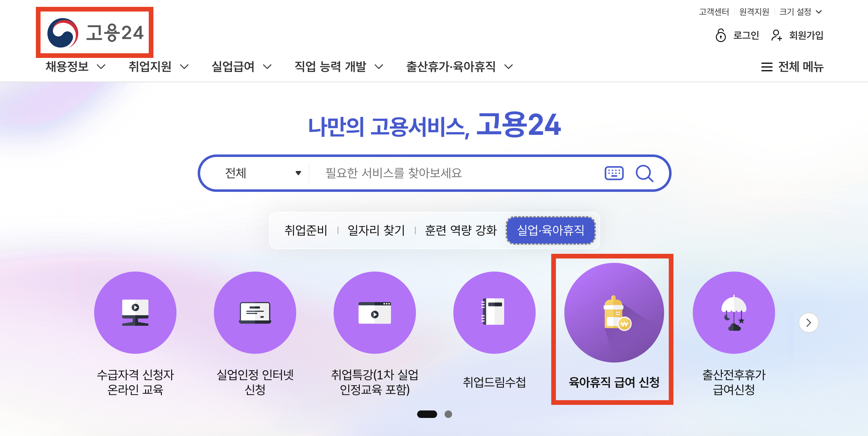The image size is (868, 436).
Task: Open 출산전후휴가 급여신청 umbrella icon
Action: tap(734, 312)
